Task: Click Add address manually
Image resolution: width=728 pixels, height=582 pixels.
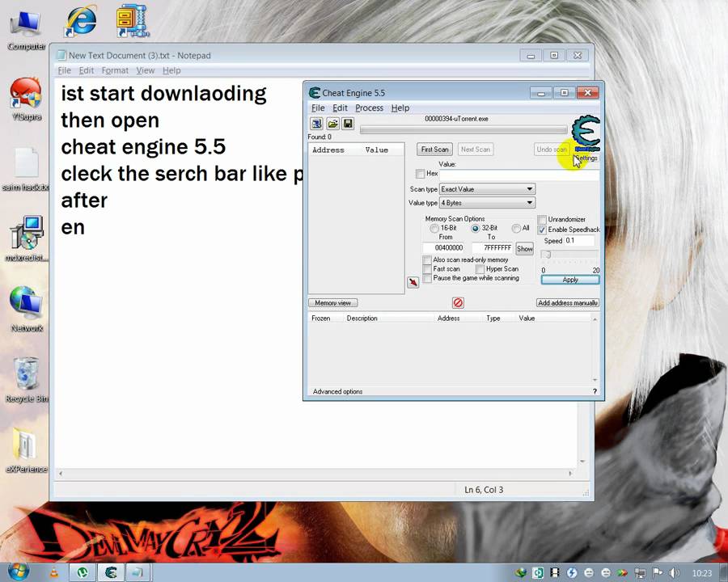Action: [568, 302]
